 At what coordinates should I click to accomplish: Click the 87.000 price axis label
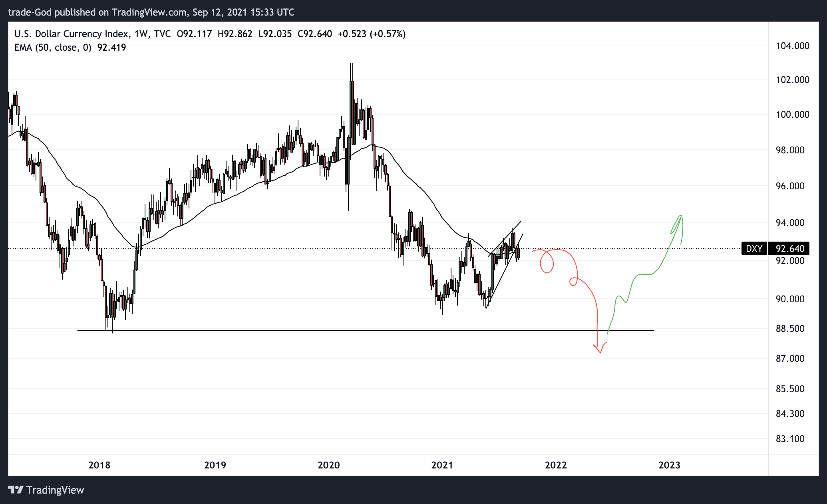[x=790, y=359]
